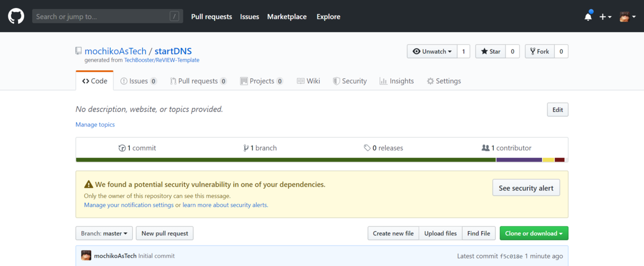Click Find File button
Viewport: 644px width, 266px height.
pyautogui.click(x=479, y=233)
